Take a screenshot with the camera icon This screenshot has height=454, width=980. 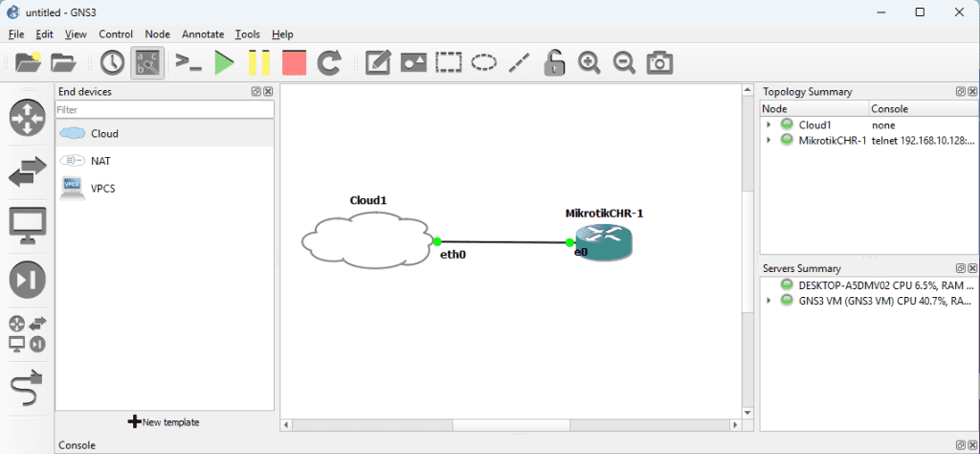pos(658,63)
